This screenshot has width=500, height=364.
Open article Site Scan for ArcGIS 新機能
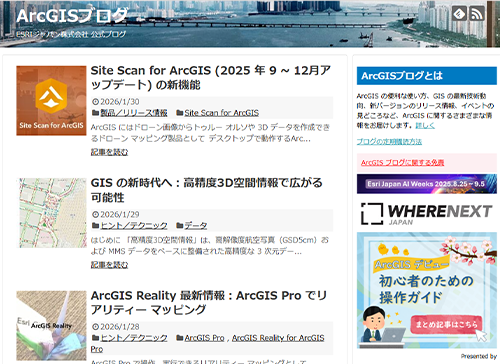(x=211, y=77)
